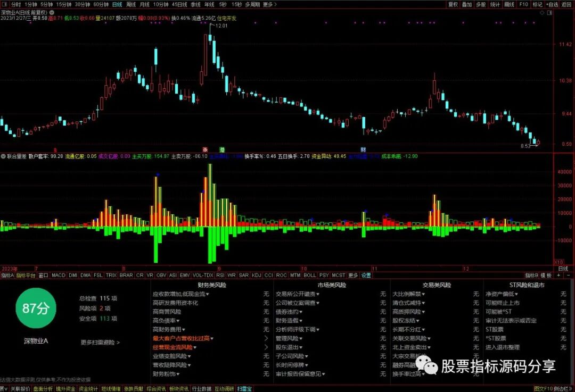The height and width of the screenshot is (392, 575).
Task: Toggle the circle icon beside 联合量差 indicator
Action: (x=3, y=156)
